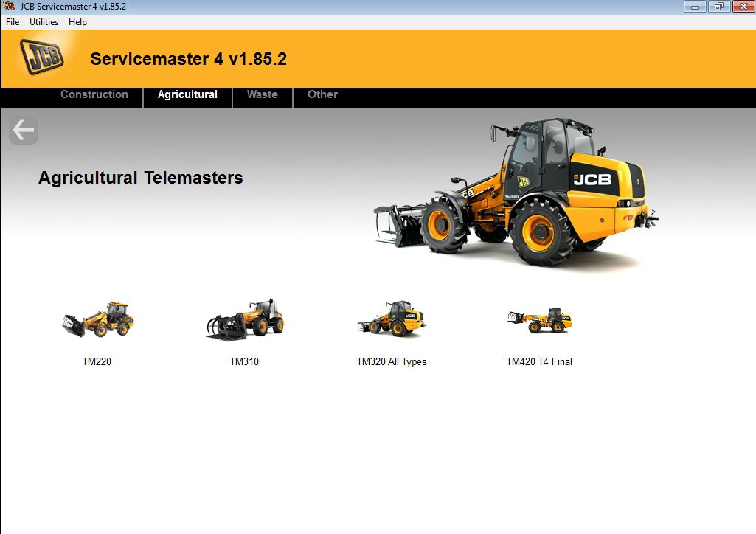Select the TM310 machine image
756x534 pixels.
pos(245,319)
